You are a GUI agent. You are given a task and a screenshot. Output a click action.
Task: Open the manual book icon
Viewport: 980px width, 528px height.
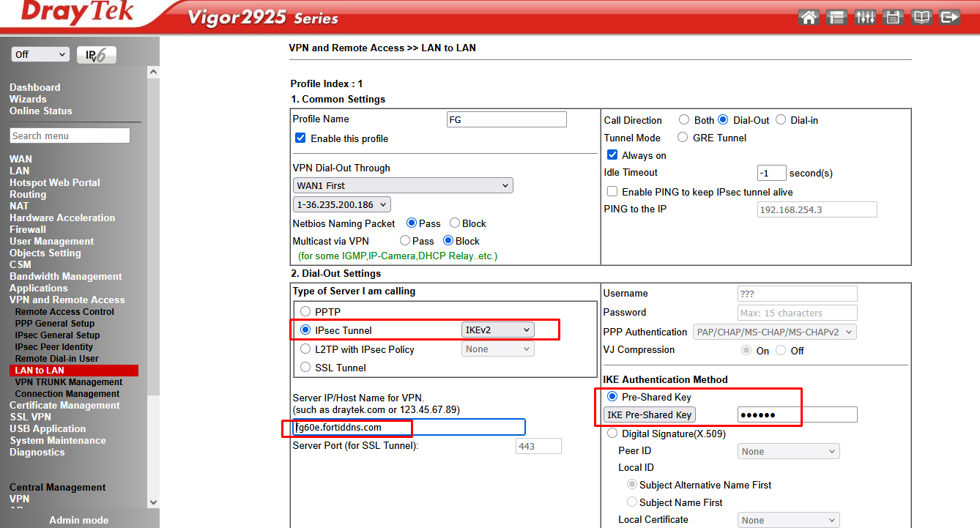click(x=921, y=17)
